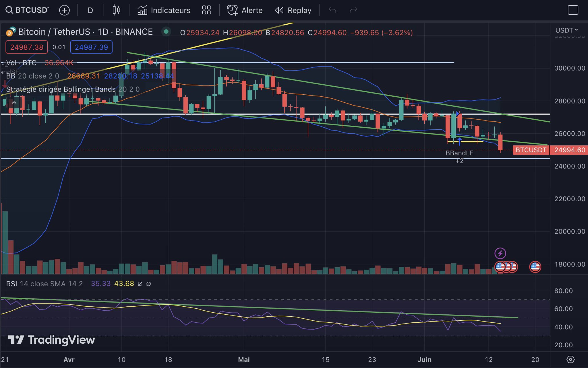Open the USDT currency dropdown

[x=566, y=30]
